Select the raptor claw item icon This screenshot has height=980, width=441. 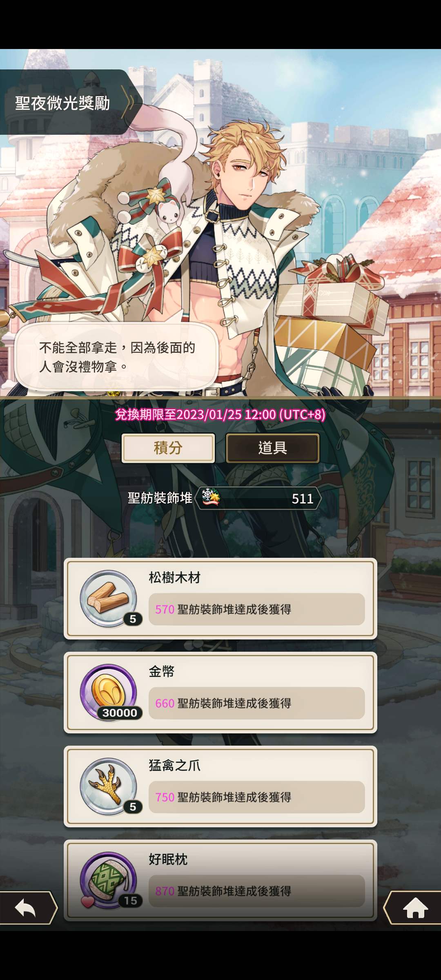(x=109, y=786)
